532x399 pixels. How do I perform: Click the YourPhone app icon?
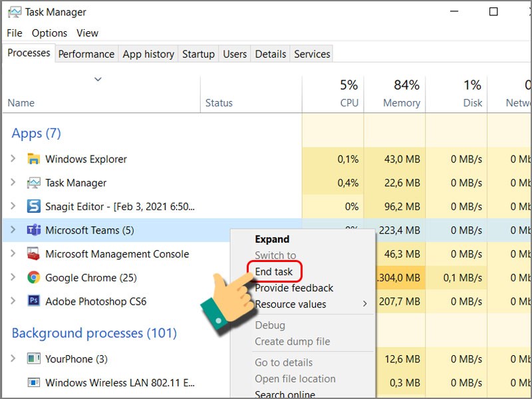[x=33, y=358]
